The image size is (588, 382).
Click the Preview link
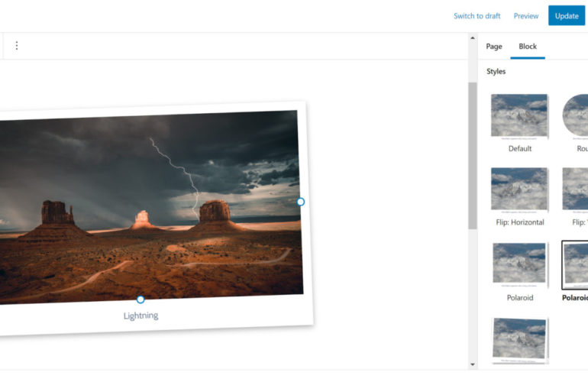click(x=525, y=16)
